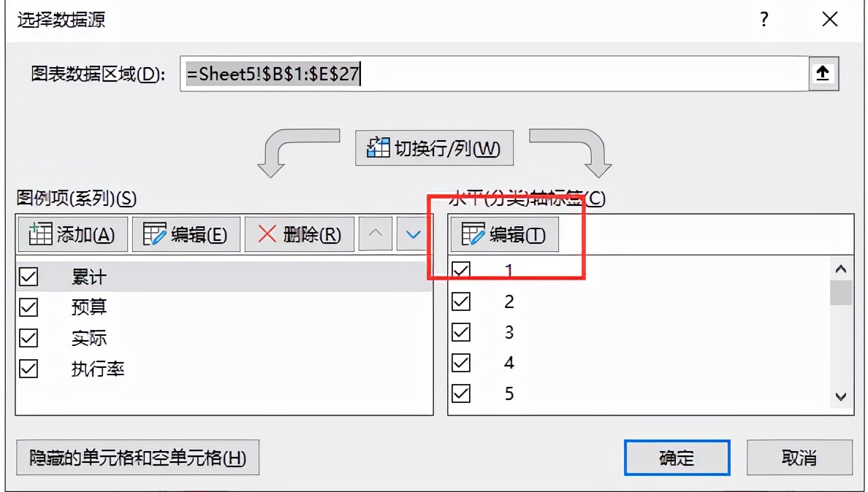Click 添加 to add a new series
The height and width of the screenshot is (492, 868).
73,234
